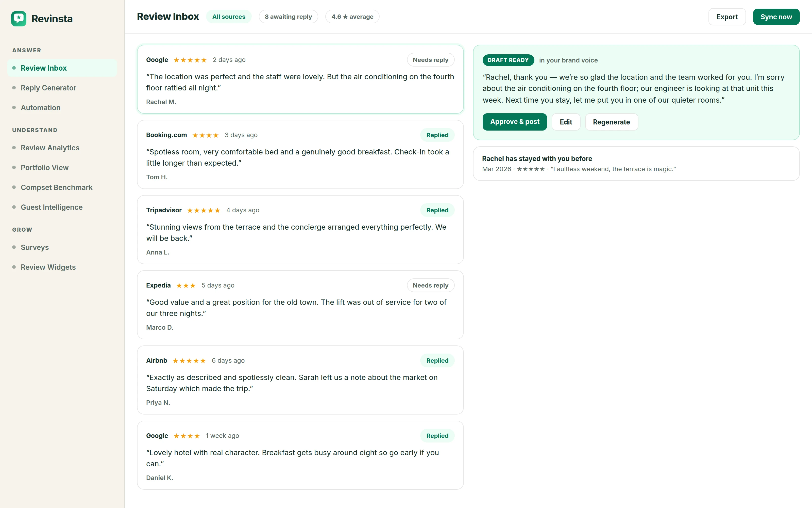Click star rating on Daniel K.'s Google review
This screenshot has width=812, height=508.
[187, 436]
